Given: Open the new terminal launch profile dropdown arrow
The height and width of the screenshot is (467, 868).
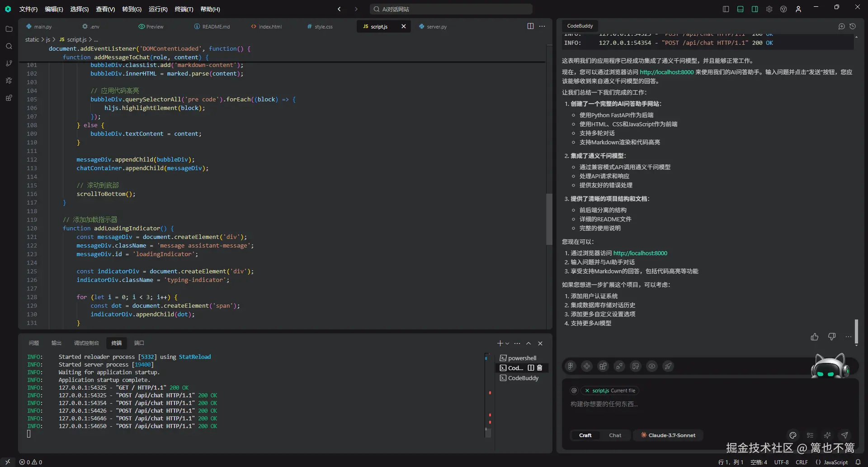Looking at the screenshot, I should [507, 343].
